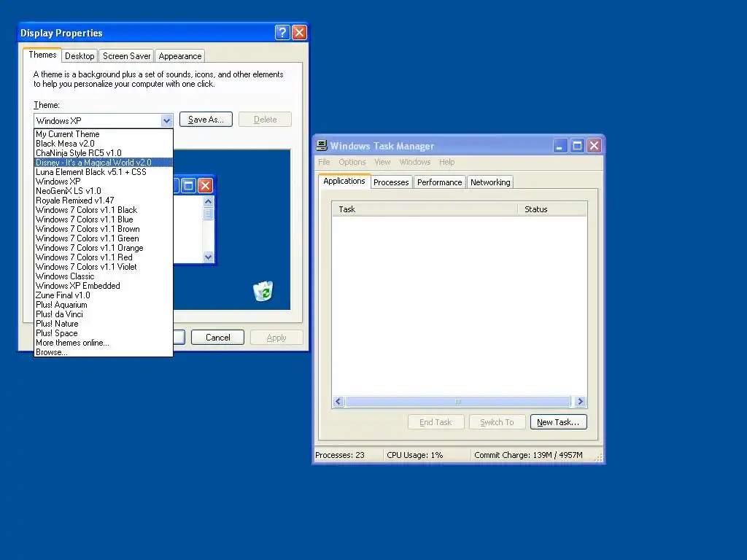Screen dimensions: 747x560
Task: Choose Zune Final v1.0 theme
Action: coord(104,296)
